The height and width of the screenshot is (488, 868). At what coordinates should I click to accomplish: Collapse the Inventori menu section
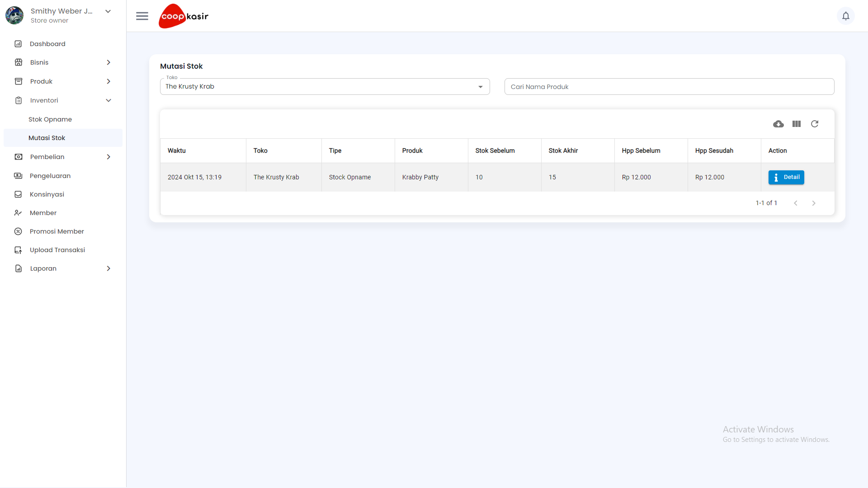click(x=108, y=100)
